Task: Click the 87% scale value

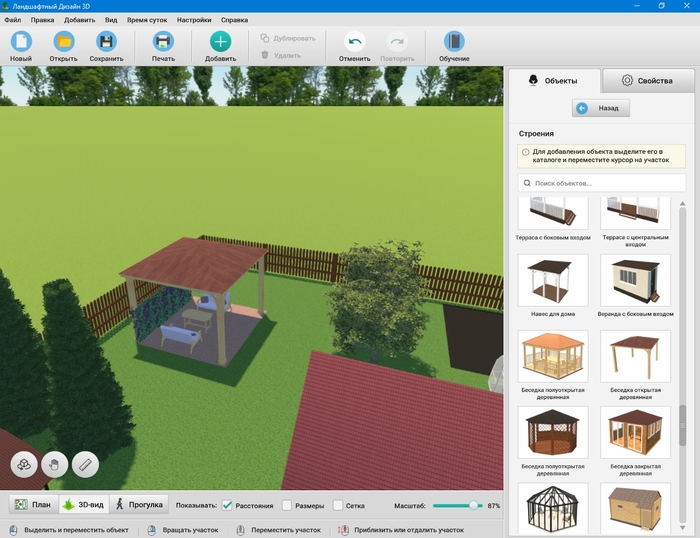Action: point(493,505)
